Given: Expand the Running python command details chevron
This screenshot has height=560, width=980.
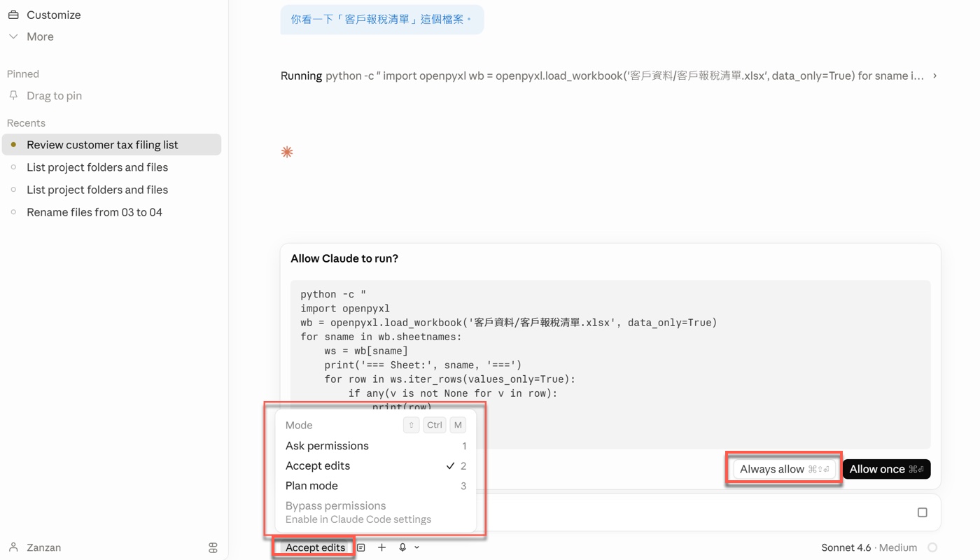Looking at the screenshot, I should pos(934,76).
